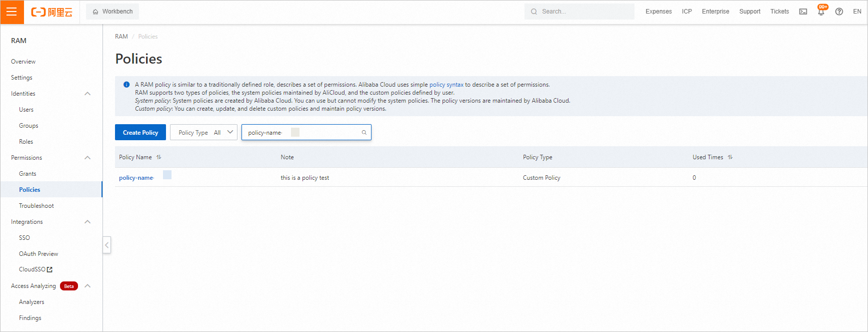
Task: Open the hamburger main menu
Action: click(x=11, y=12)
